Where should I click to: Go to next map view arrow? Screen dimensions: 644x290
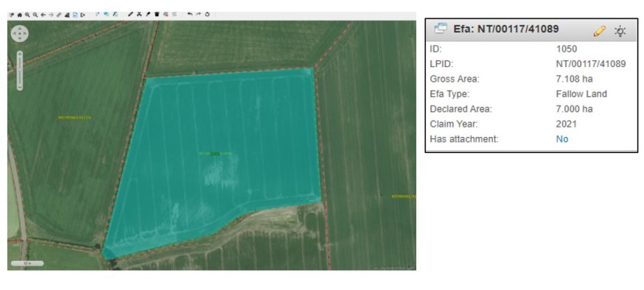point(51,15)
